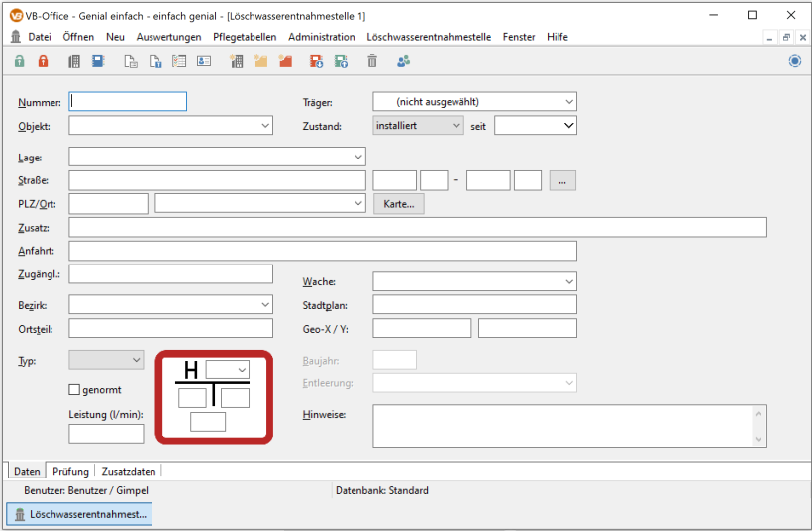The width and height of the screenshot is (812, 531).
Task: Open the Auswertungen menu
Action: (168, 37)
